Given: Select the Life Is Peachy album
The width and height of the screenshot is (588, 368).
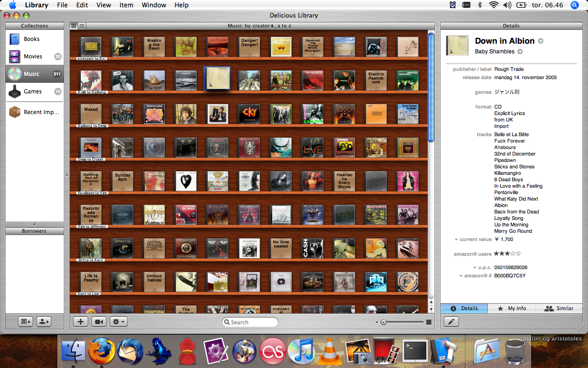Looking at the screenshot, I should tap(91, 282).
